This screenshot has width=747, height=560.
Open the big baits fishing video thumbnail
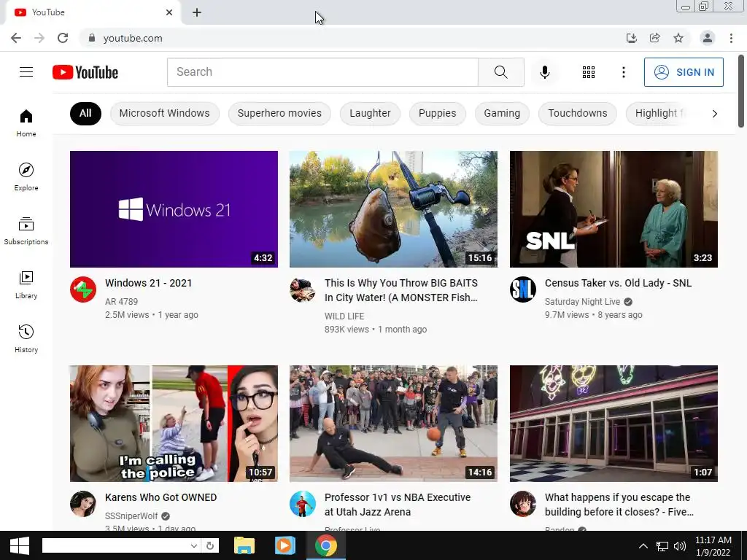click(393, 209)
